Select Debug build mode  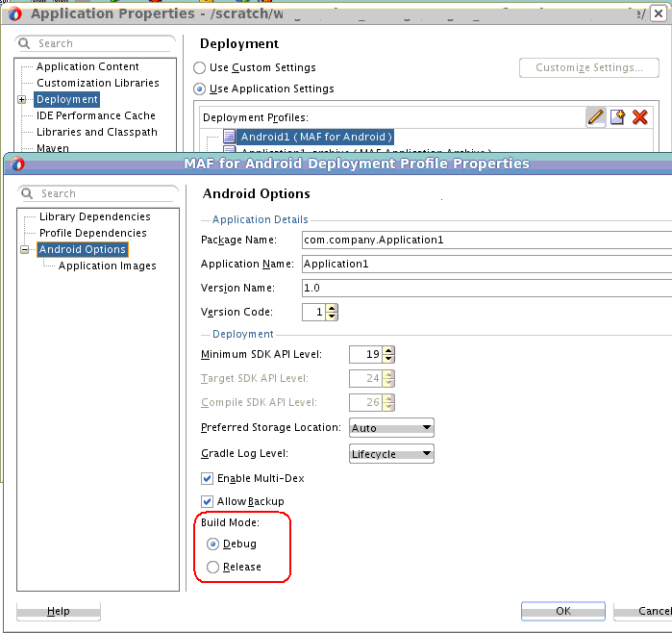(x=212, y=544)
